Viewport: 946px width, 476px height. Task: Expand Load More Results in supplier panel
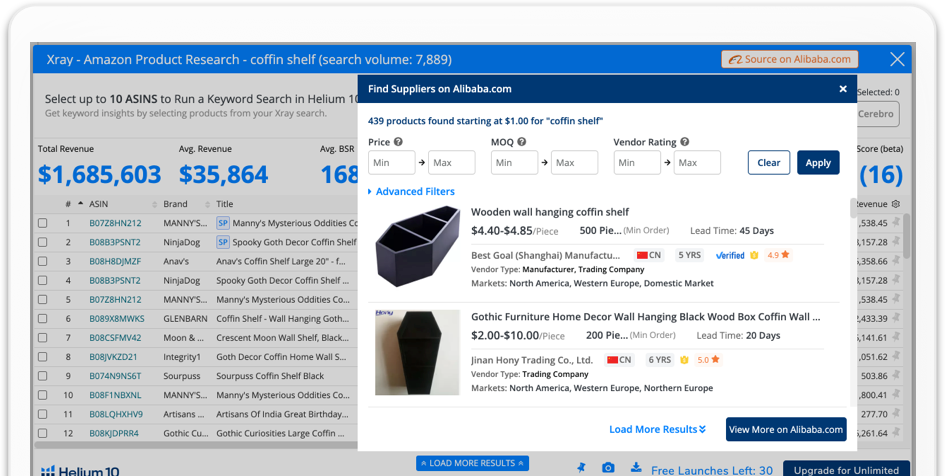click(657, 430)
